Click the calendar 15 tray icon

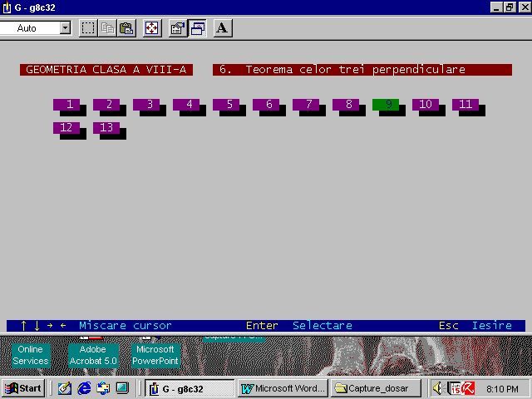coord(454,388)
